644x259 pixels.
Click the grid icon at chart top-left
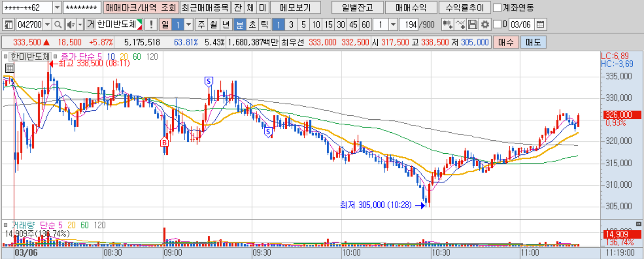(x=10, y=68)
